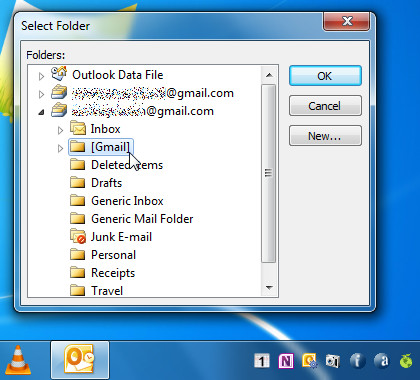420x380 pixels.
Task: Expand the Outlook Data File node
Action: pyautogui.click(x=41, y=76)
